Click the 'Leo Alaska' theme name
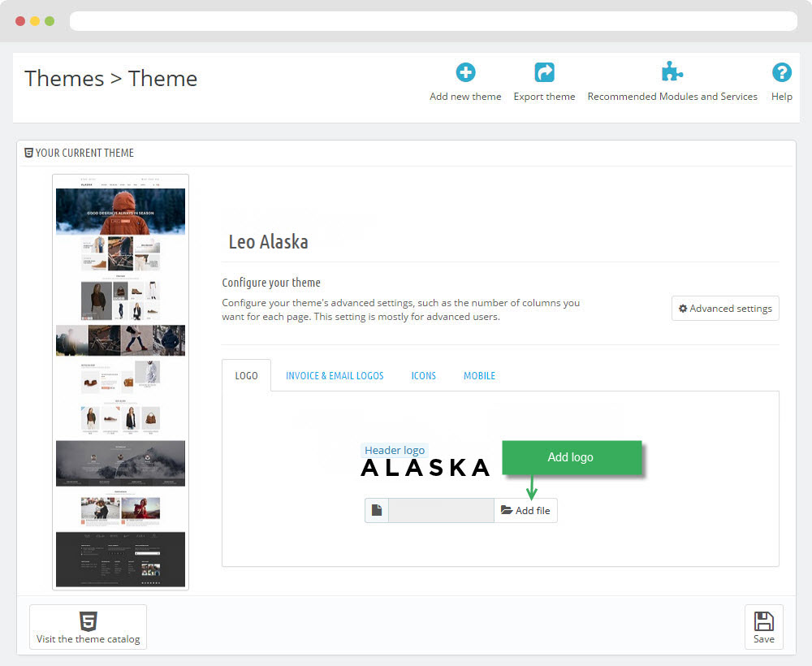The image size is (812, 666). (x=268, y=242)
